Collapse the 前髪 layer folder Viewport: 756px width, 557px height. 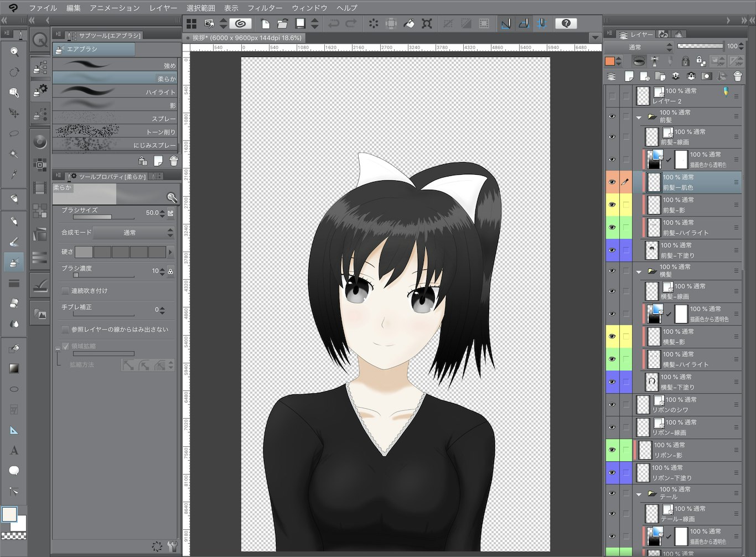639,117
